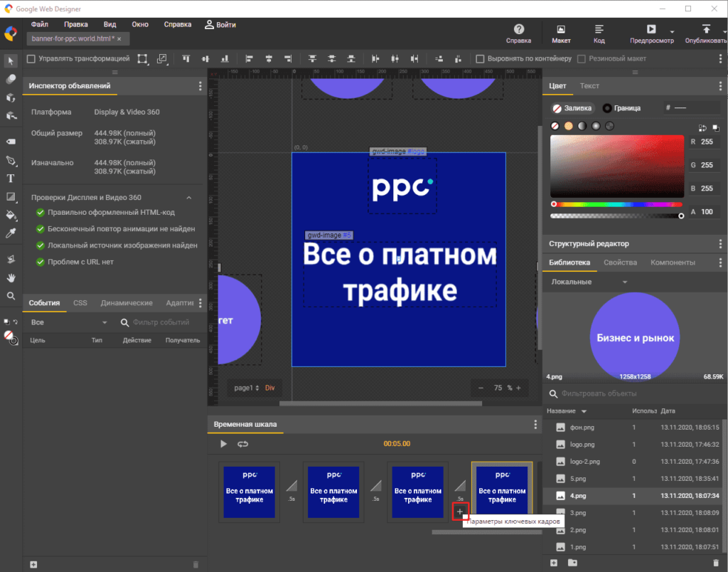Image resolution: width=728 pixels, height=572 pixels.
Task: Select '3.png' in the library list
Action: (579, 512)
